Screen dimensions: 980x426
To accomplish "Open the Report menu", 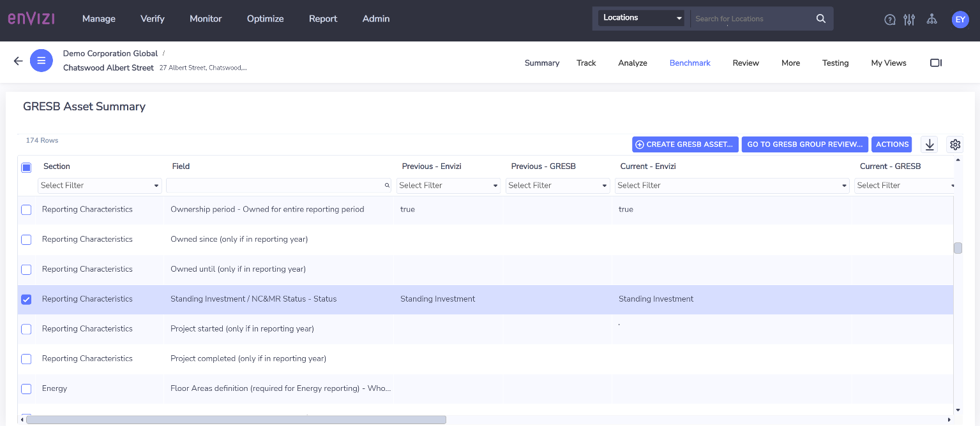I will coord(323,18).
